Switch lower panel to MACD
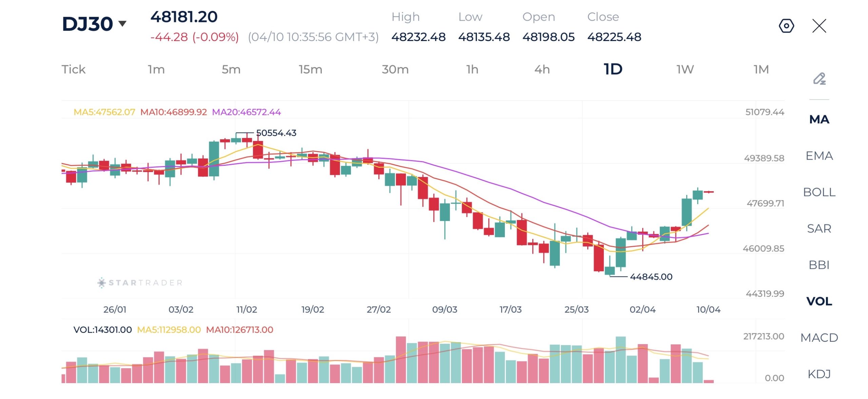The image size is (868, 399). click(x=819, y=338)
